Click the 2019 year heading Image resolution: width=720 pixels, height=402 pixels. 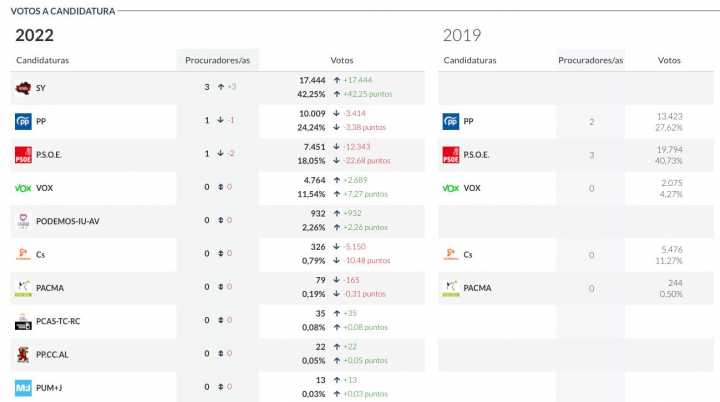pos(462,35)
